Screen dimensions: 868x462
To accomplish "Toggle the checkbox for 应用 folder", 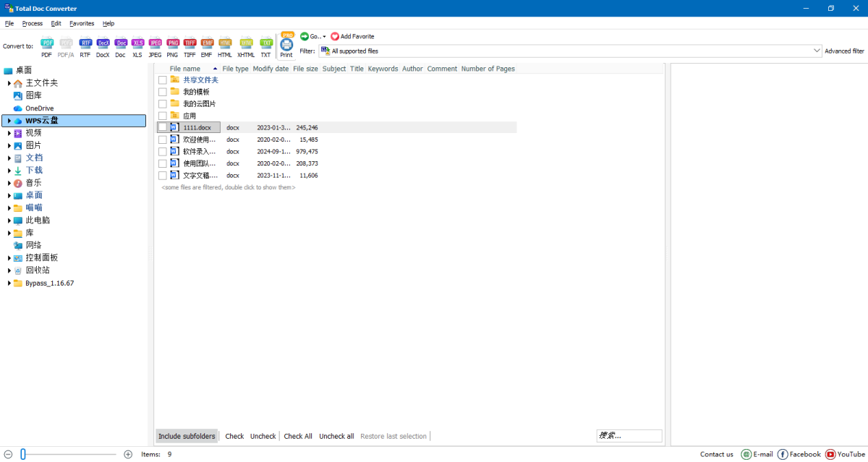I will (163, 116).
